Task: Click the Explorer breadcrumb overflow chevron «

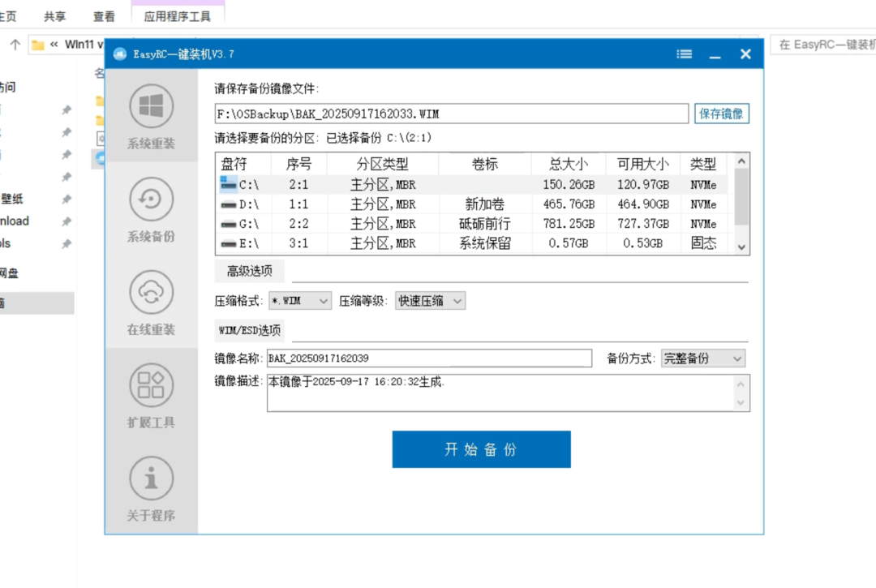Action: click(x=54, y=44)
